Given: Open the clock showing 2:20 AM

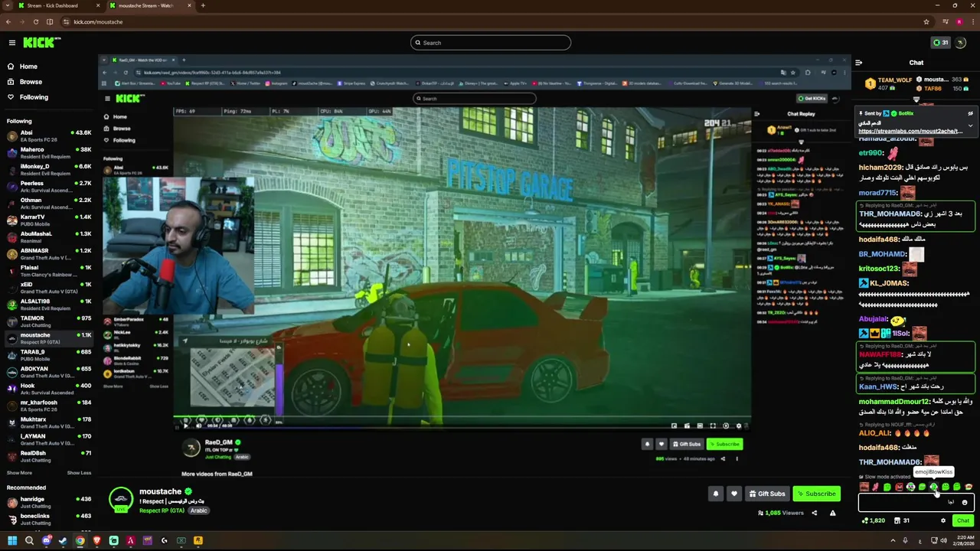Looking at the screenshot, I should [962, 540].
